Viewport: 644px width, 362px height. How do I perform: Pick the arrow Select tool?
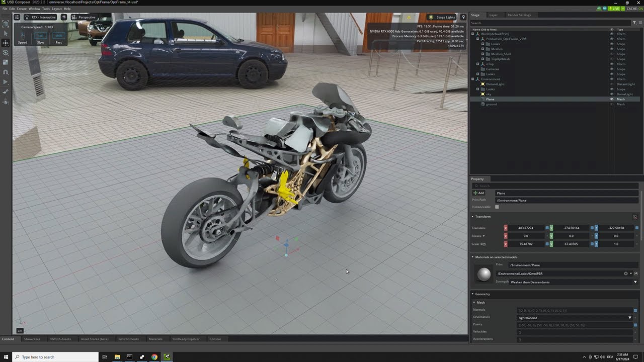pyautogui.click(x=6, y=33)
